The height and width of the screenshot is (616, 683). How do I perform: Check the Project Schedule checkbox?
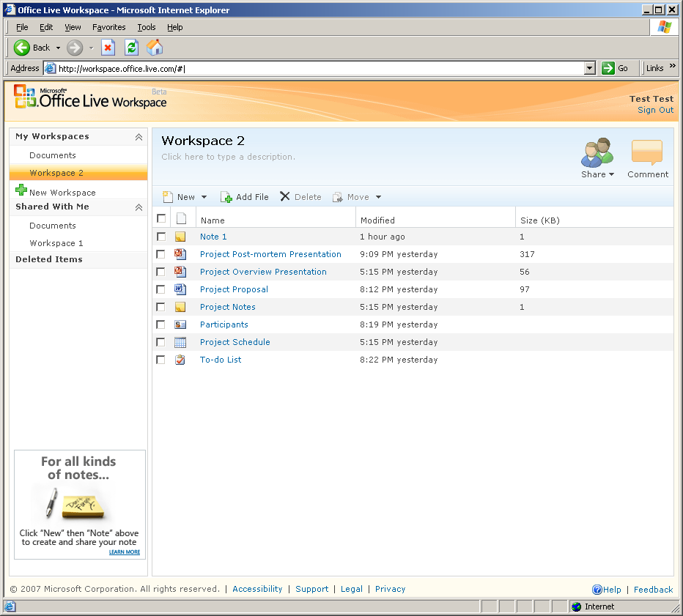coord(160,342)
